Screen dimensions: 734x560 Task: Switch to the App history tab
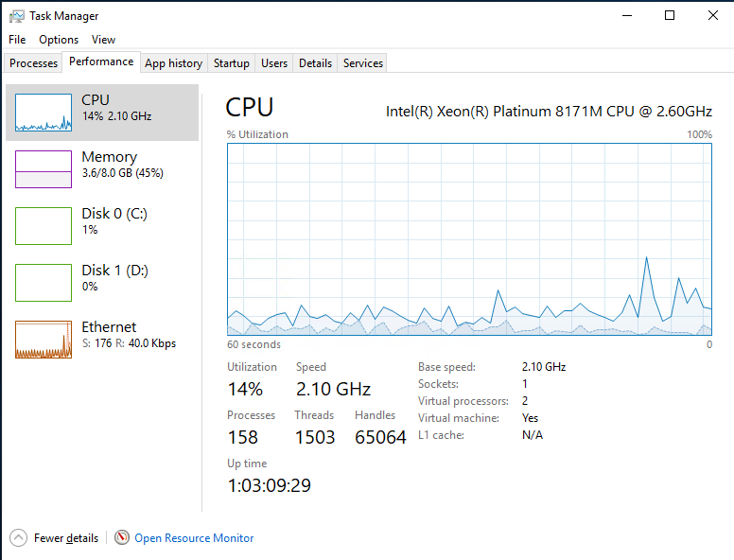coord(173,63)
